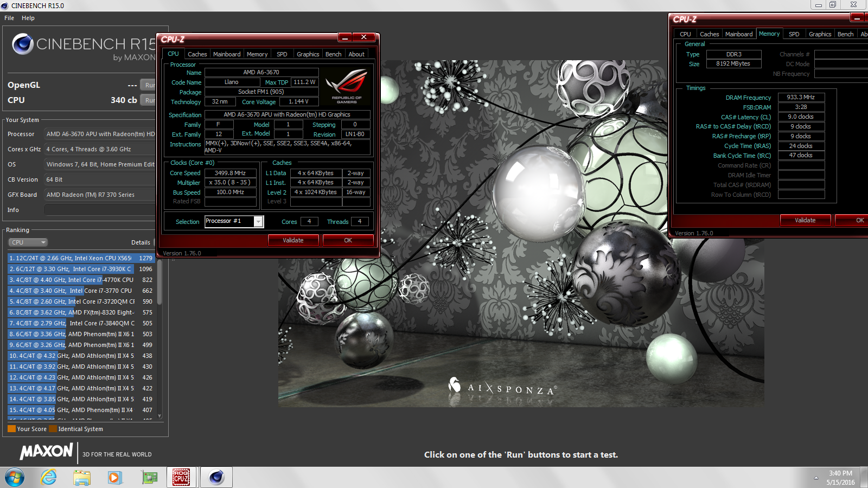Screen dimensions: 868x488
Task: Open the SPD tab in front CPU-Z
Action: (282, 54)
